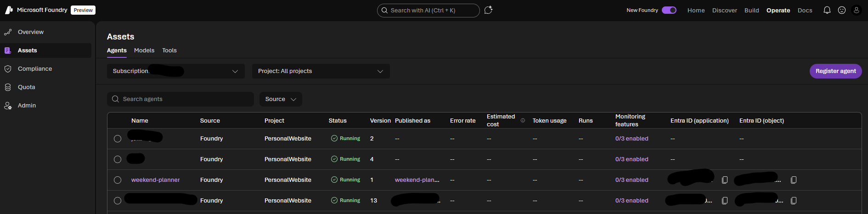The width and height of the screenshot is (868, 214).
Task: Open 0/3 enabled for version 4 agent
Action: (632, 159)
